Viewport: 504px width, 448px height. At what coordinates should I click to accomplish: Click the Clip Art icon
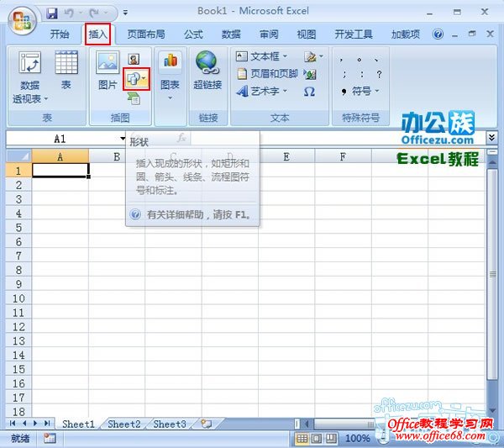(x=134, y=59)
